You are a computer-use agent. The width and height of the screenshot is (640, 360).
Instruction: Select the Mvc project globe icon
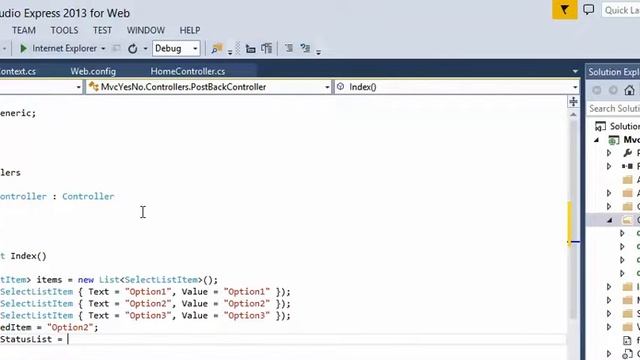[x=613, y=140]
